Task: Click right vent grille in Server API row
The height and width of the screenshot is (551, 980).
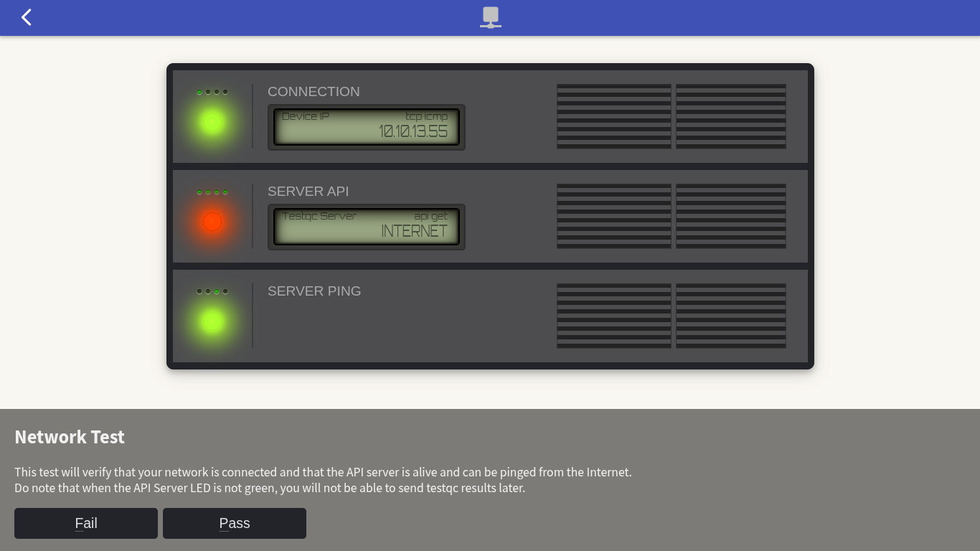Action: tap(730, 216)
